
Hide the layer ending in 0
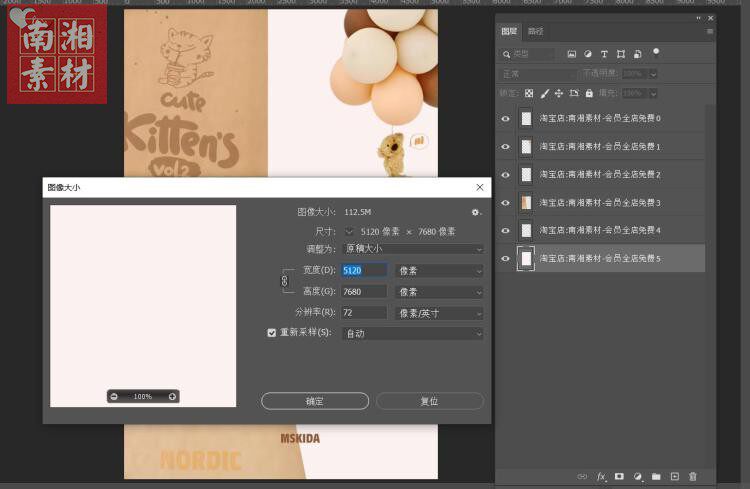point(505,118)
